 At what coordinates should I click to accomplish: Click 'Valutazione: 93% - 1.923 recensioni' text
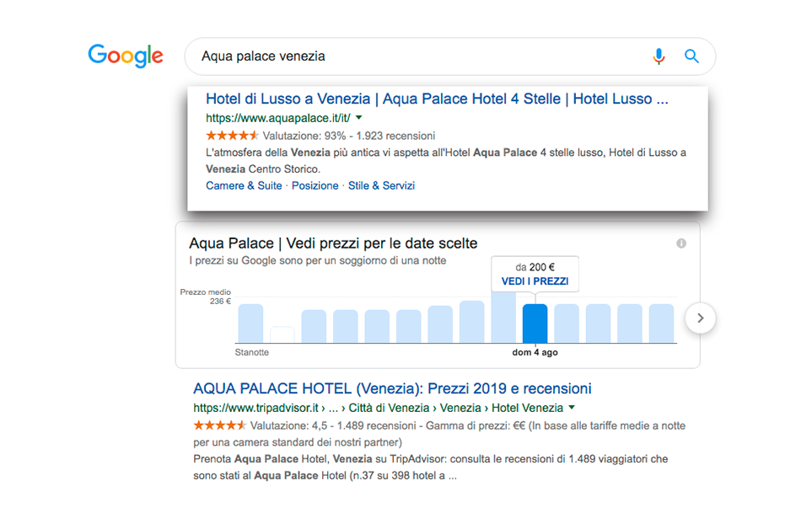point(348,136)
